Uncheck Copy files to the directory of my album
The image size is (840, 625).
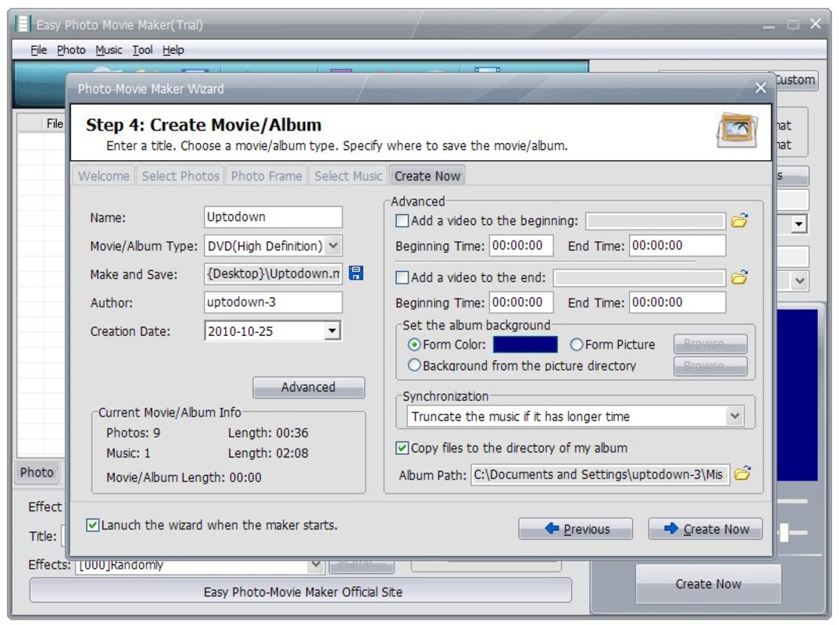pos(402,448)
